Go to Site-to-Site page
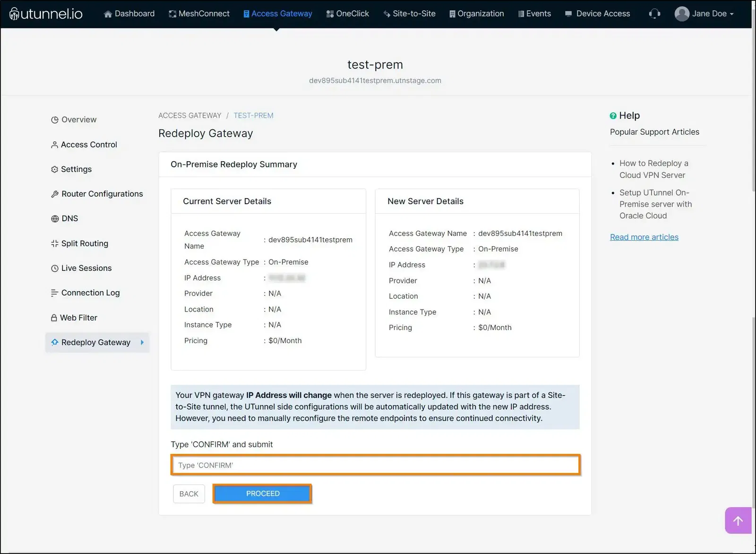The height and width of the screenshot is (554, 756). (x=409, y=14)
